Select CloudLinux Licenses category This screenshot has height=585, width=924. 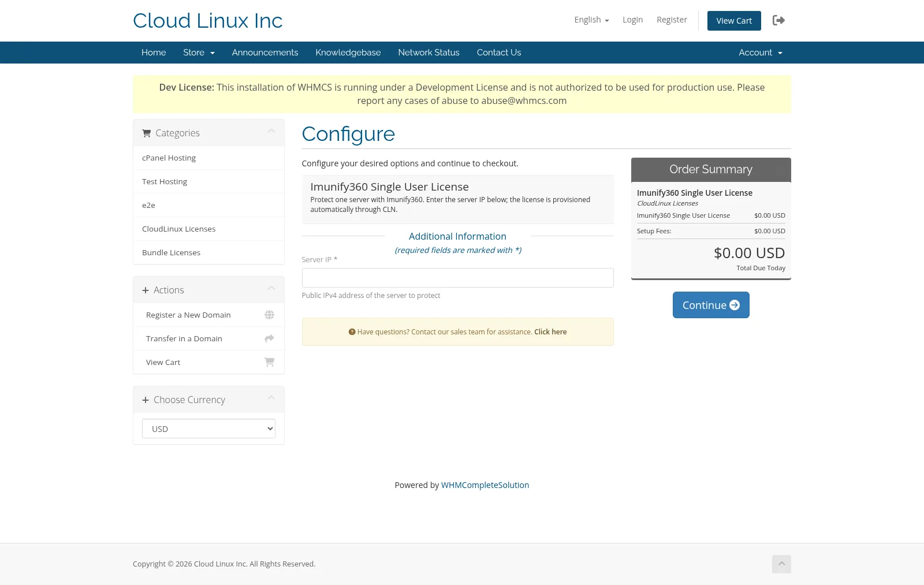coord(208,229)
